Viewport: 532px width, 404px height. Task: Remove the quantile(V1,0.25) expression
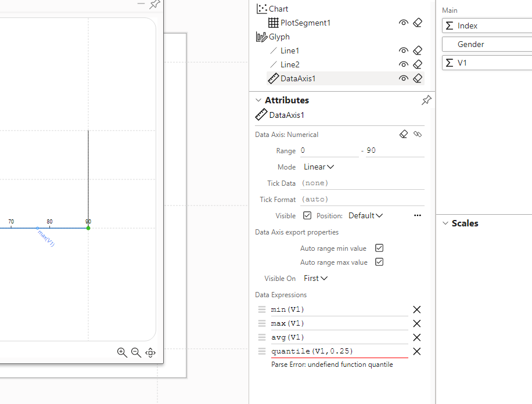(x=416, y=351)
